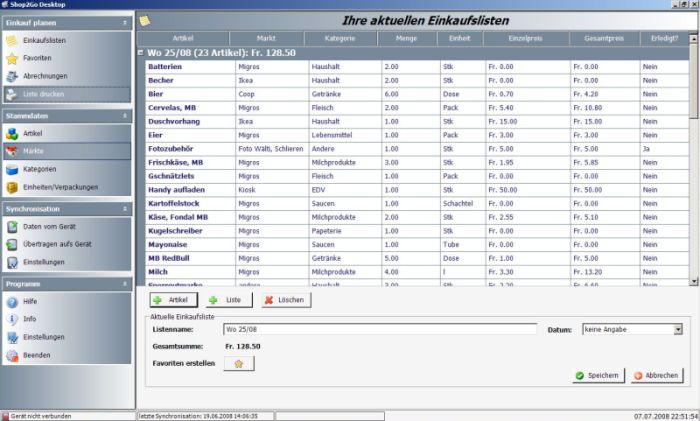Open the Datum dropdown
700x421 pixels.
[x=678, y=329]
